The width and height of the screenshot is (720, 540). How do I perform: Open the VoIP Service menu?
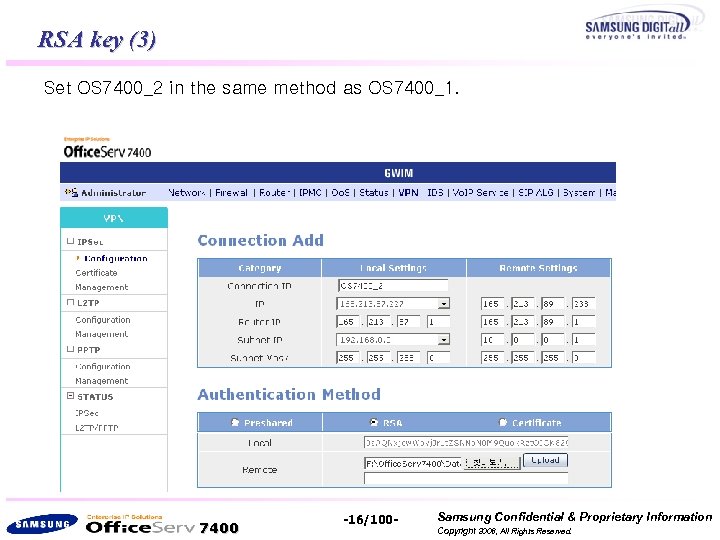click(480, 193)
